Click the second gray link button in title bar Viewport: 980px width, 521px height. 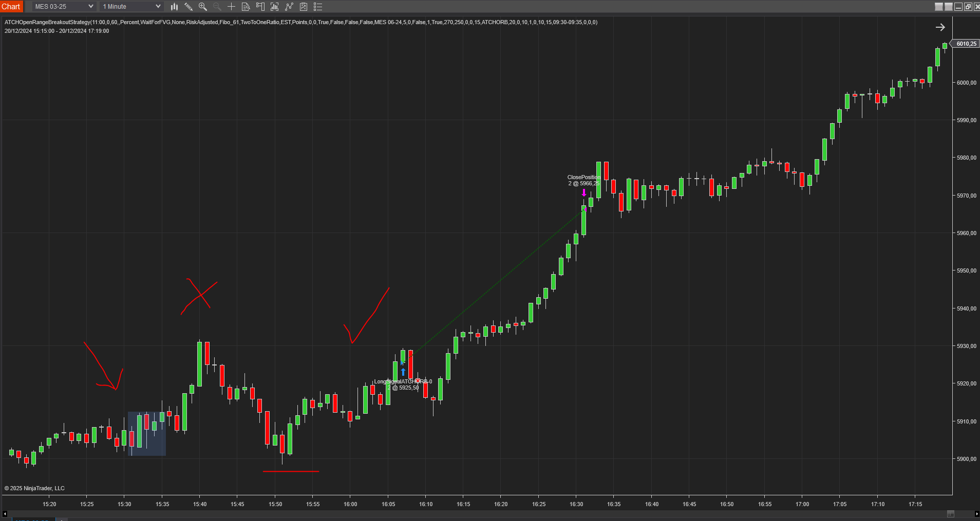click(x=949, y=7)
